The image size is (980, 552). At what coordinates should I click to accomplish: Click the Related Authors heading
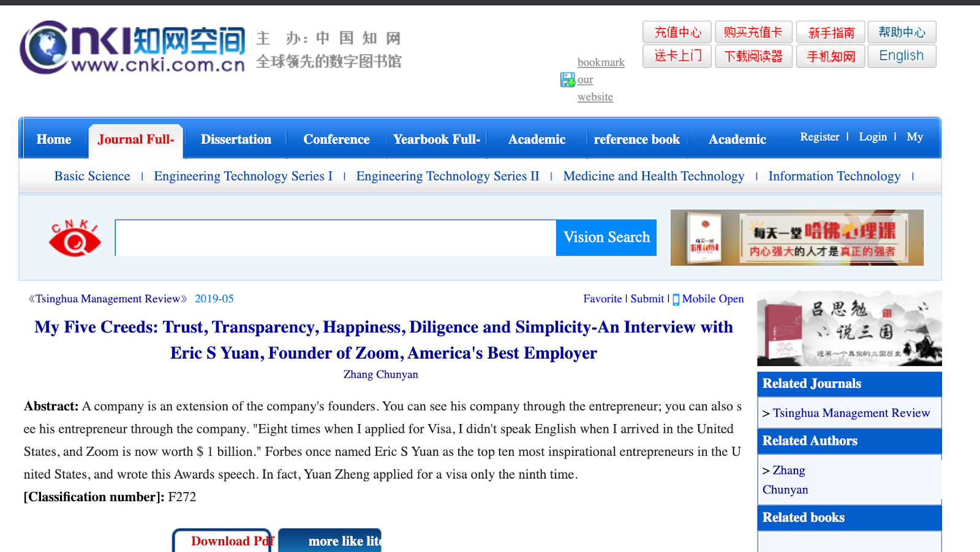[810, 441]
